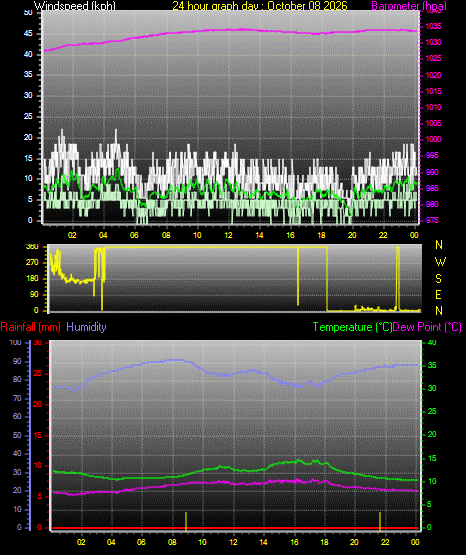Viewport: 466px width, 555px height.
Task: Click the N compass letter beside direction 0
Action: 439,311
